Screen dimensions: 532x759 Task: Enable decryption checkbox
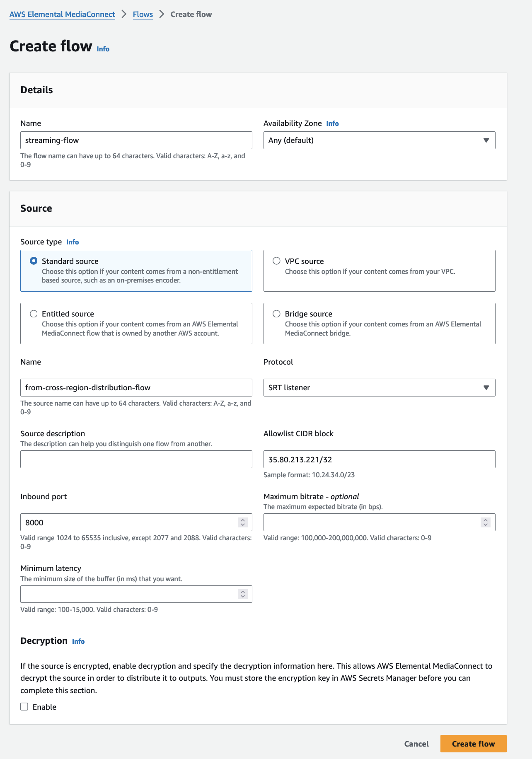(x=24, y=707)
